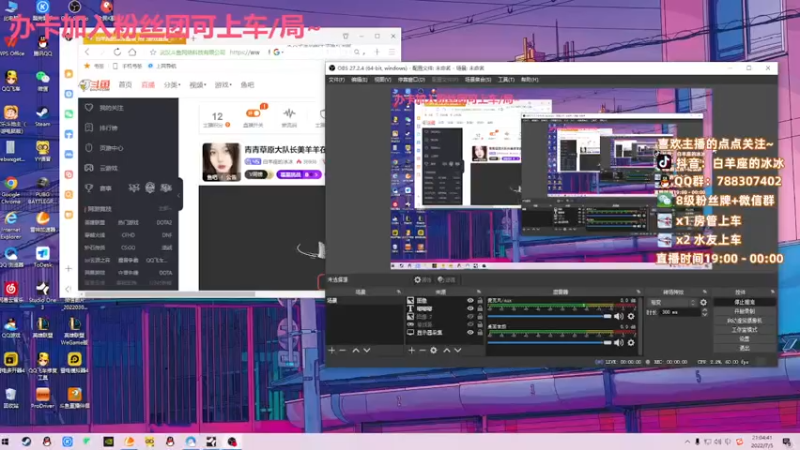The height and width of the screenshot is (450, 800).
Task: Toggle visibility of fourth source row
Action: pyautogui.click(x=470, y=324)
